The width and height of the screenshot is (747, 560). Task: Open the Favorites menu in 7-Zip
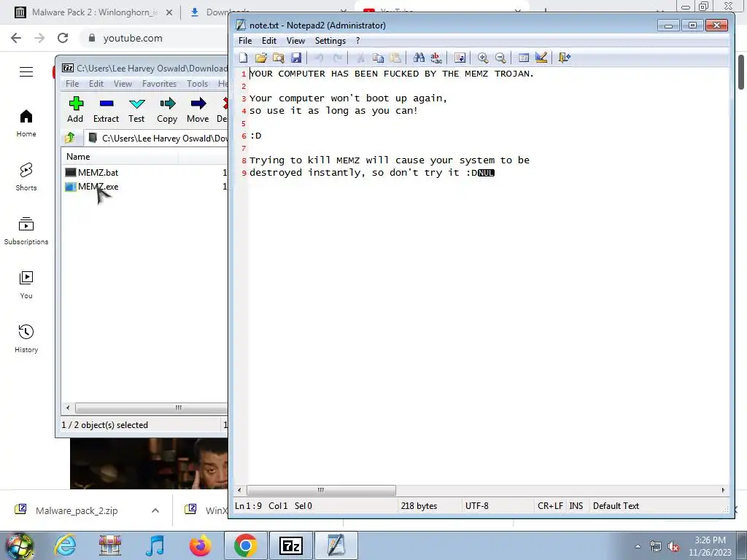pos(159,84)
